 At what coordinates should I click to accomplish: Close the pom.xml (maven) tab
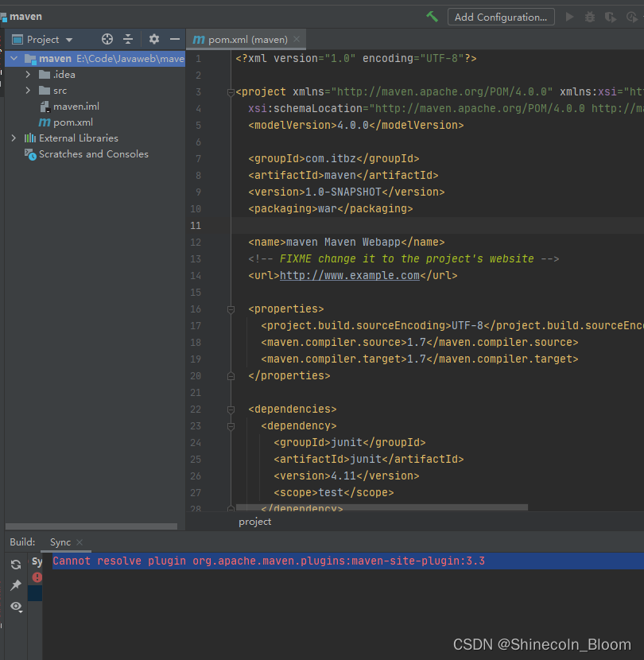pos(297,39)
